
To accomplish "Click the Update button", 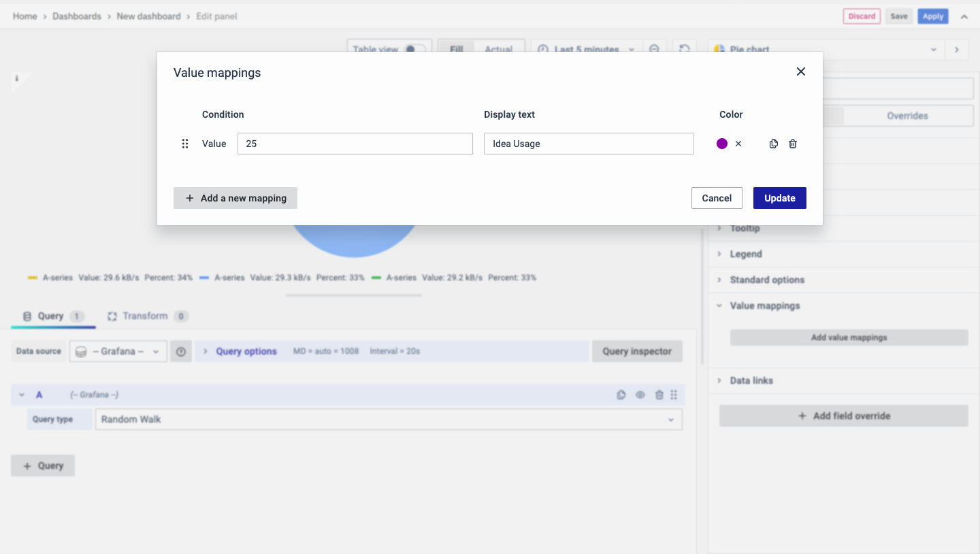I will [779, 198].
